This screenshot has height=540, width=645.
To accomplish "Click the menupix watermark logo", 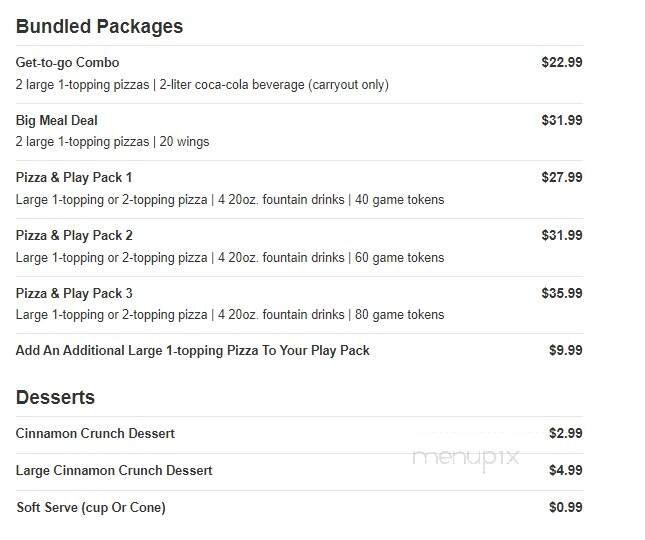I will [466, 457].
